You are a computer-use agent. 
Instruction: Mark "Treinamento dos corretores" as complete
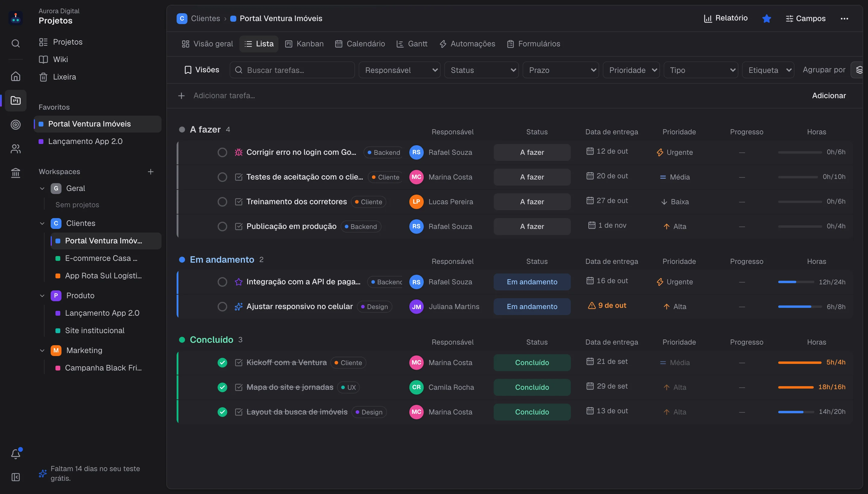coord(222,202)
